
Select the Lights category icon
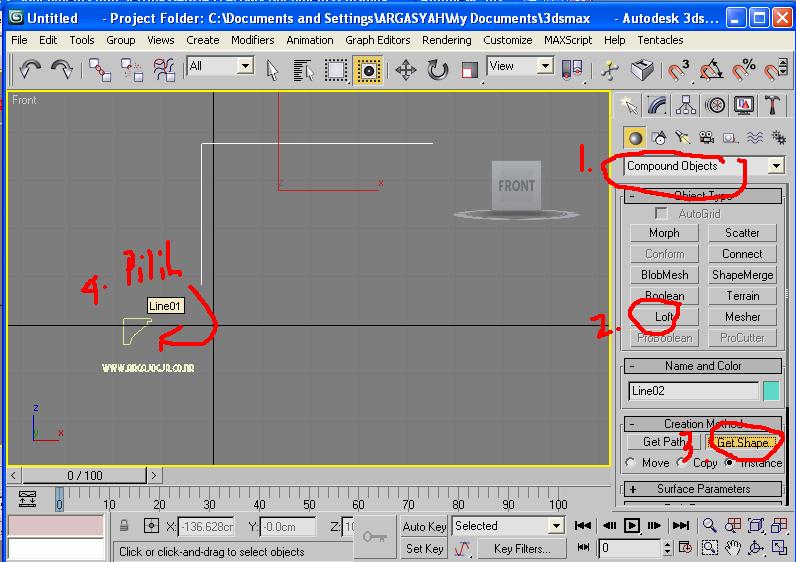click(x=683, y=138)
